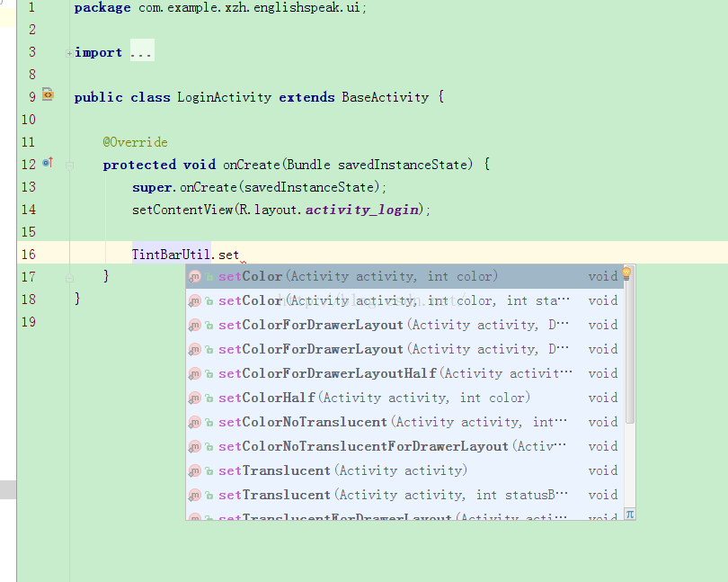The height and width of the screenshot is (582, 728).
Task: Click setContentView call on line 14
Action: point(182,210)
